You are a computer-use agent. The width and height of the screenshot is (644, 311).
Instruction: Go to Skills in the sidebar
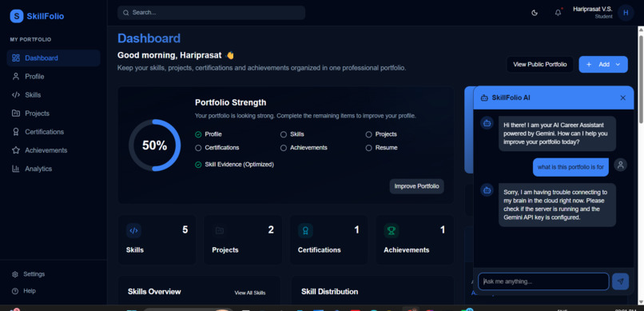(54, 95)
